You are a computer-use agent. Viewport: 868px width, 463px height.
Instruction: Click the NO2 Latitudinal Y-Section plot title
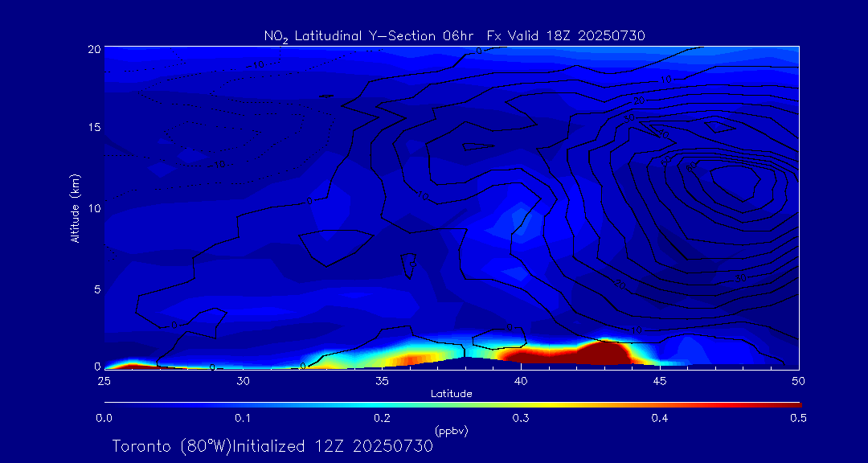[x=454, y=35]
